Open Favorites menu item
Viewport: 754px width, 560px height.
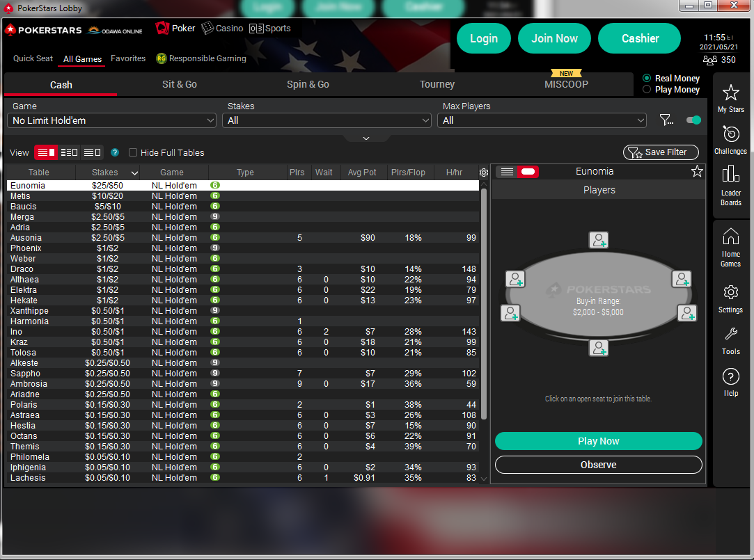click(x=128, y=58)
